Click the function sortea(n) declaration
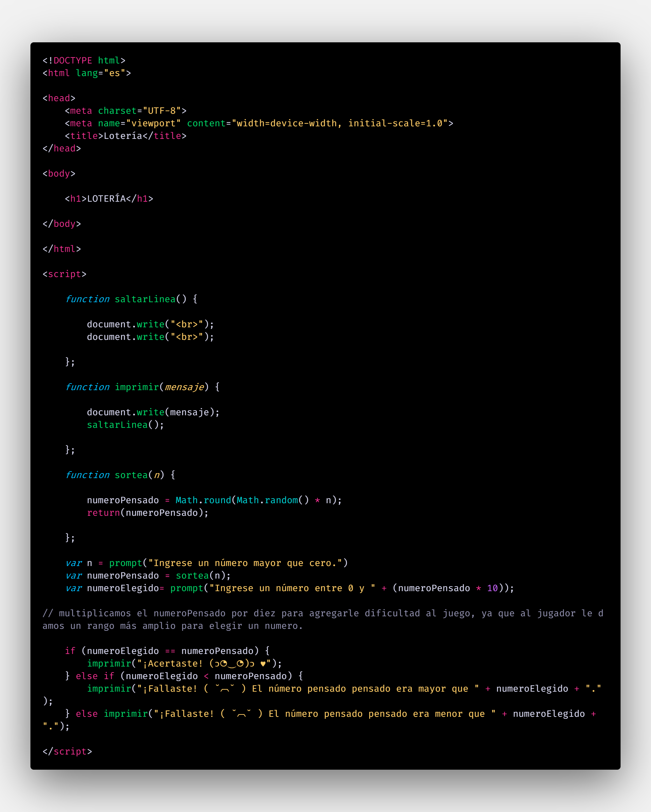The width and height of the screenshot is (651, 812). (120, 475)
